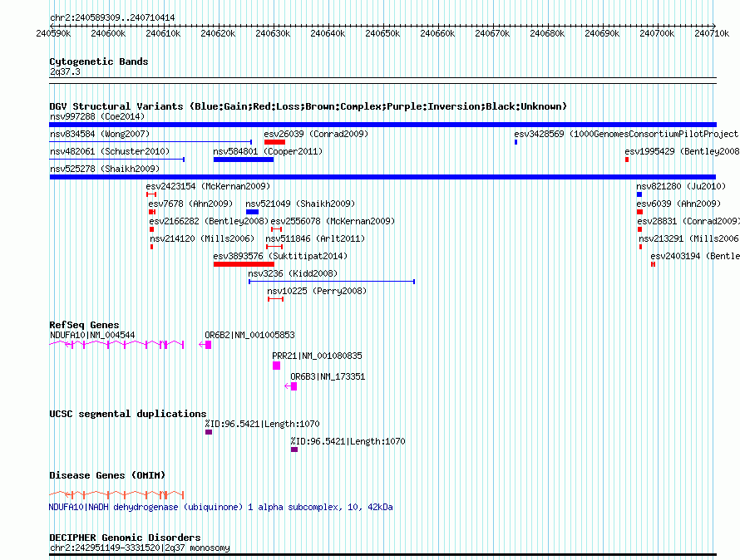Click the 240650k ruler position

pyautogui.click(x=382, y=33)
